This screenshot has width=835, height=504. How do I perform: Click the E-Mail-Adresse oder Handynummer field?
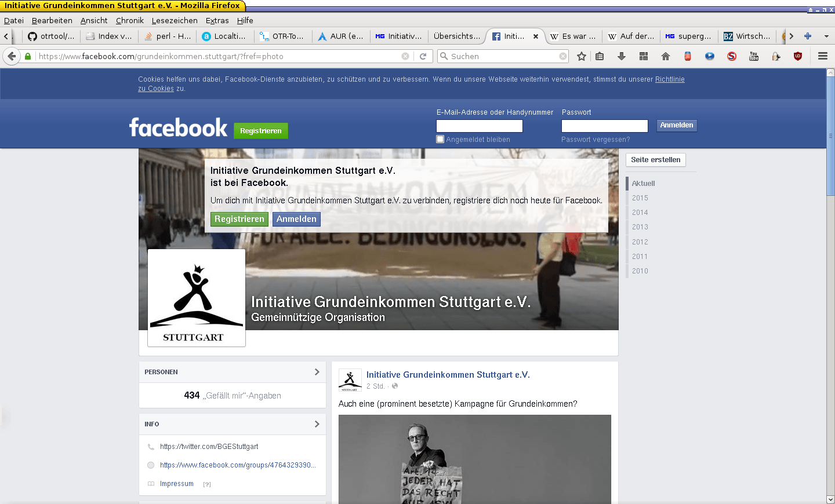[480, 126]
